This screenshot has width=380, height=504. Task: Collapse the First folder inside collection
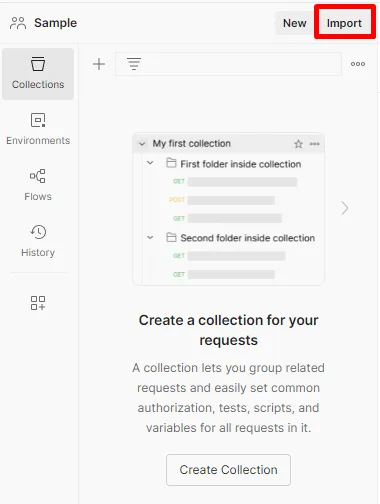point(150,163)
